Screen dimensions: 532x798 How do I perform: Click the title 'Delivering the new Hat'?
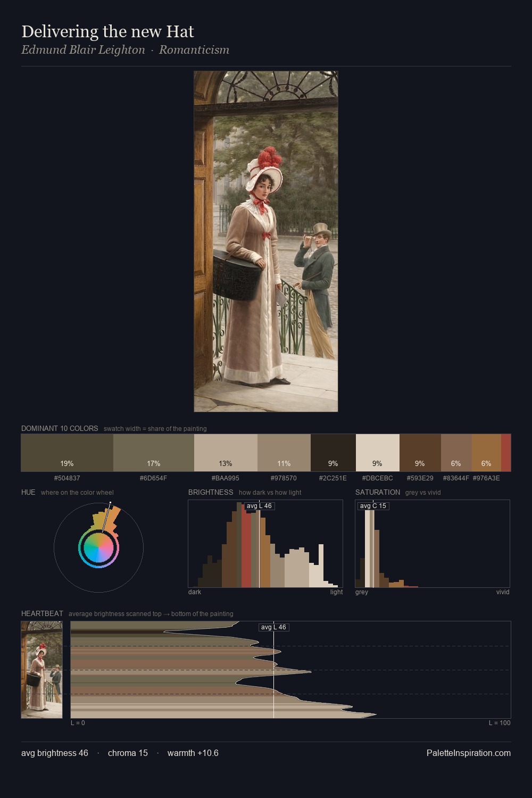click(x=107, y=31)
